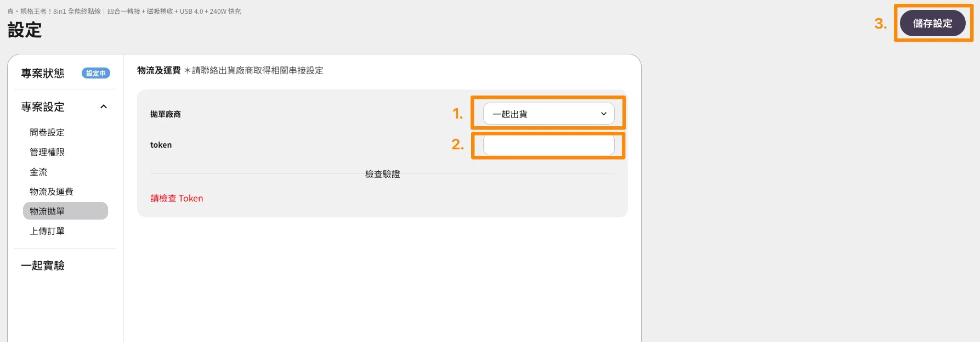Image resolution: width=980 pixels, height=342 pixels.
Task: Open the 拋單廠商 vendor dropdown
Action: point(548,114)
